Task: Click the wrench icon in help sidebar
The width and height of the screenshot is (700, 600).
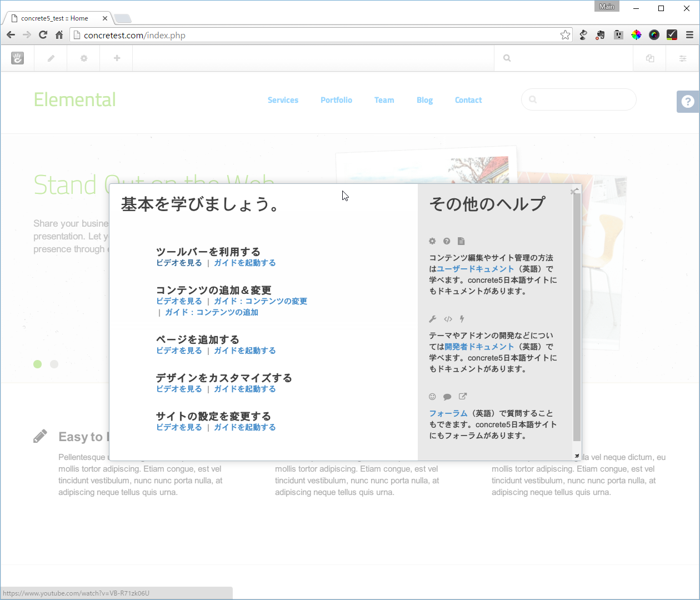Action: pos(433,319)
